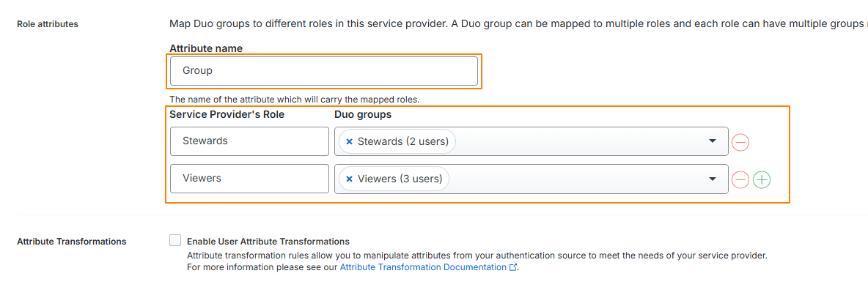Enable User Attribute Transformations checkbox
Viewport: 868px width, 298px height.
pyautogui.click(x=175, y=240)
